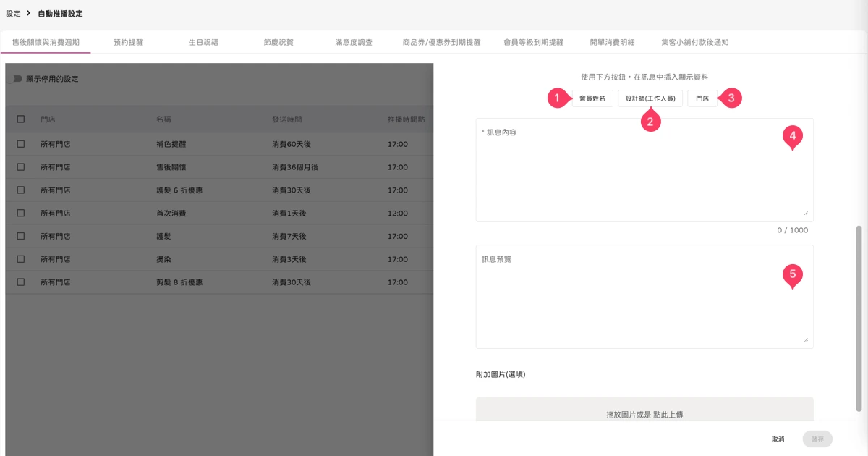This screenshot has width=868, height=456.
Task: Select the 剪髮 8 折優惠 name cell
Action: [179, 282]
